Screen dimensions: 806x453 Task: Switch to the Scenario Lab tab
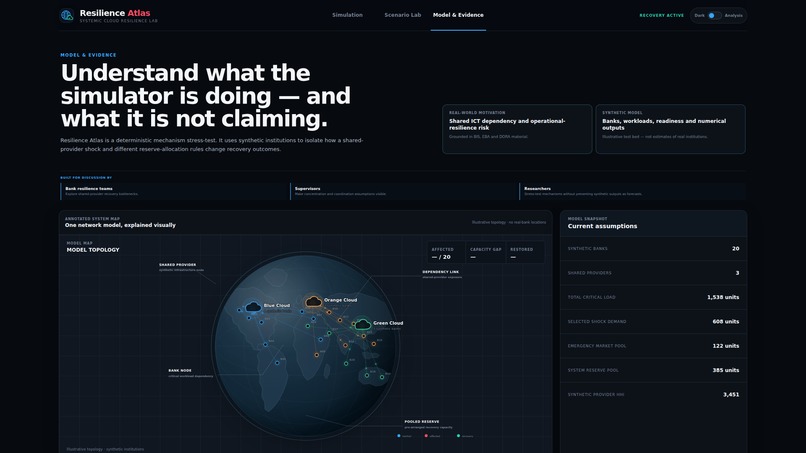[x=402, y=15]
